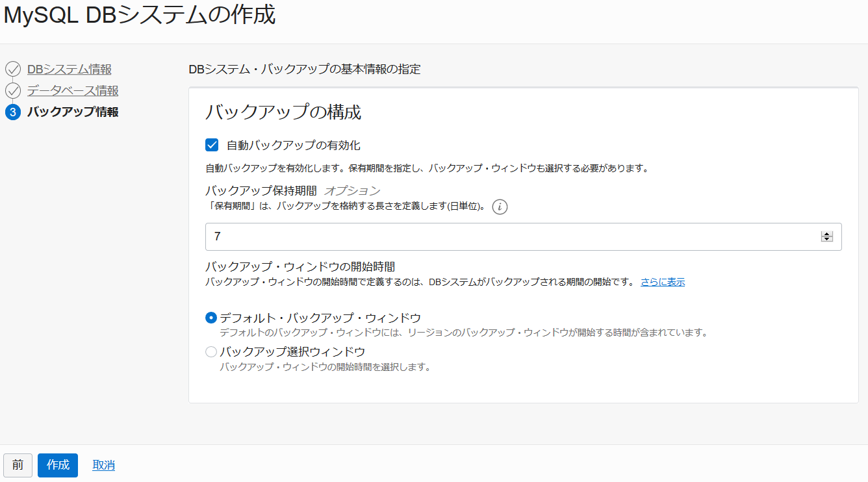This screenshot has height=482, width=868.
Task: Select デフォルト・バックアップ・ウィンドウ radio button
Action: pyautogui.click(x=211, y=318)
